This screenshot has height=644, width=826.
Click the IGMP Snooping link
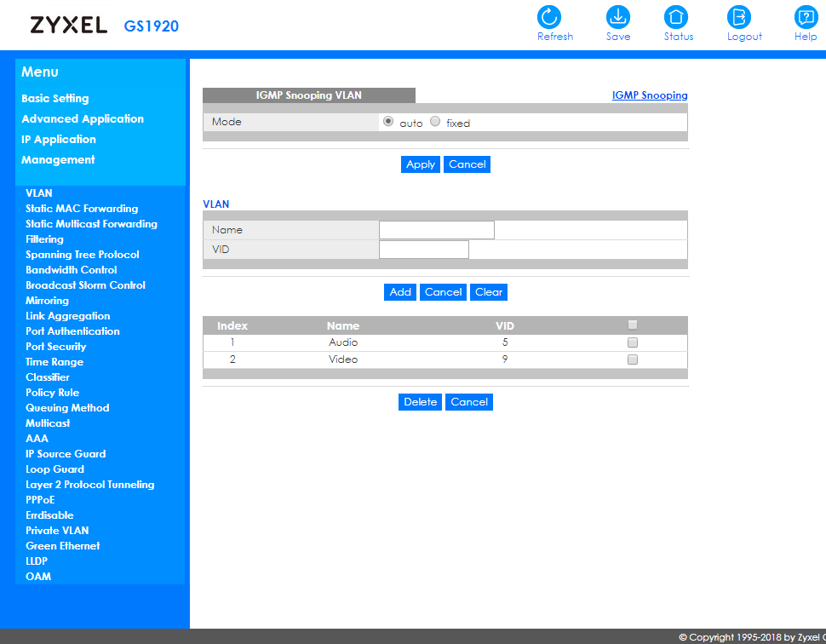click(649, 95)
